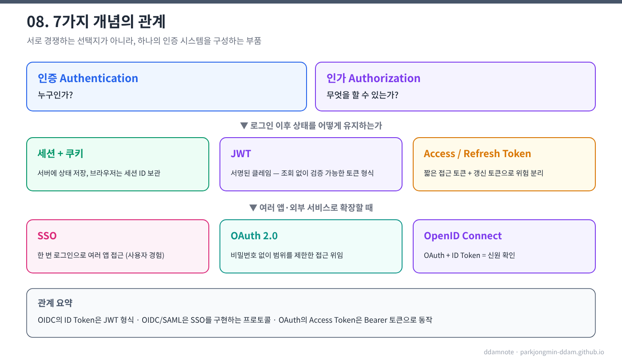Click the '비밀번호 없이 범위를 제한한 접근 위임' text
This screenshot has height=364, width=622.
pyautogui.click(x=287, y=255)
